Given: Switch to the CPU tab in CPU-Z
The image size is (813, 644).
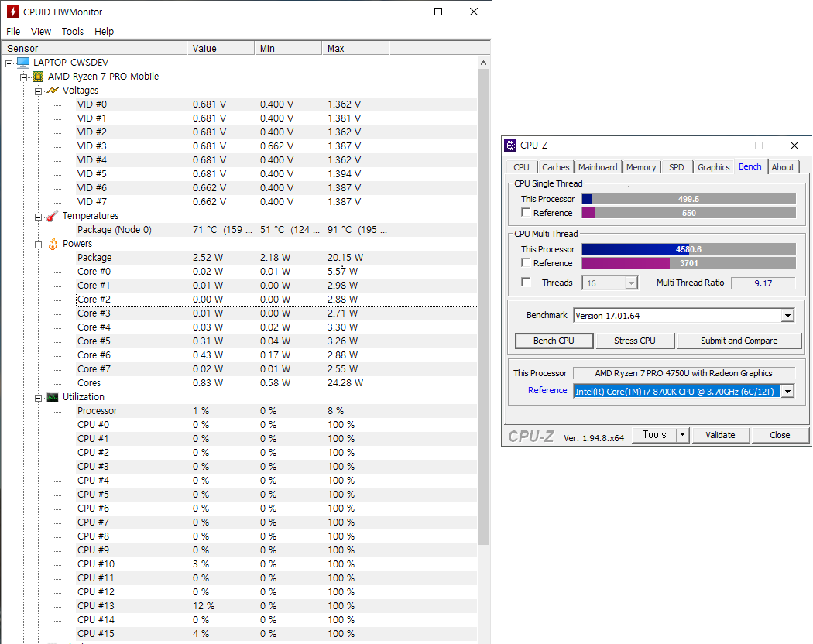Looking at the screenshot, I should point(521,167).
